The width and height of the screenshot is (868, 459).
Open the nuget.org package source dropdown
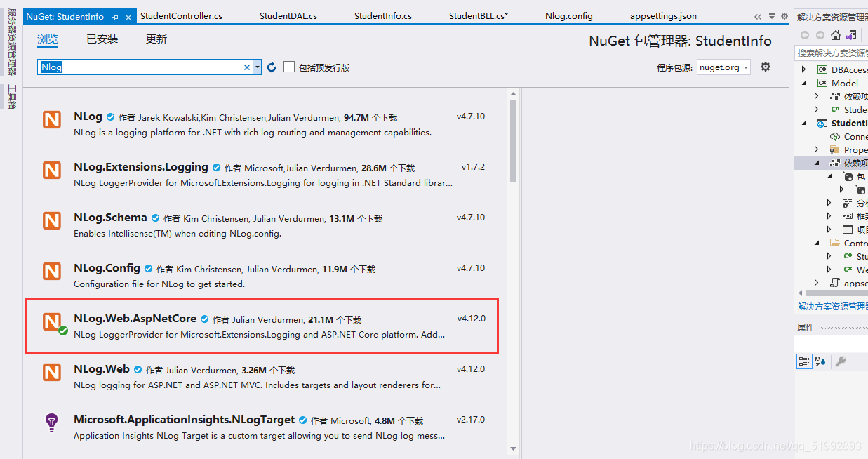[723, 67]
